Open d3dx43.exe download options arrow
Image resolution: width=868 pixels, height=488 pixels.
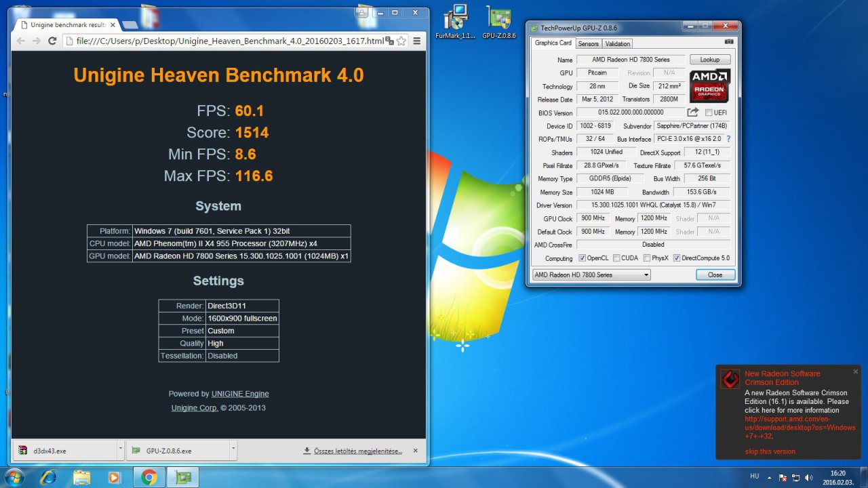coord(121,449)
